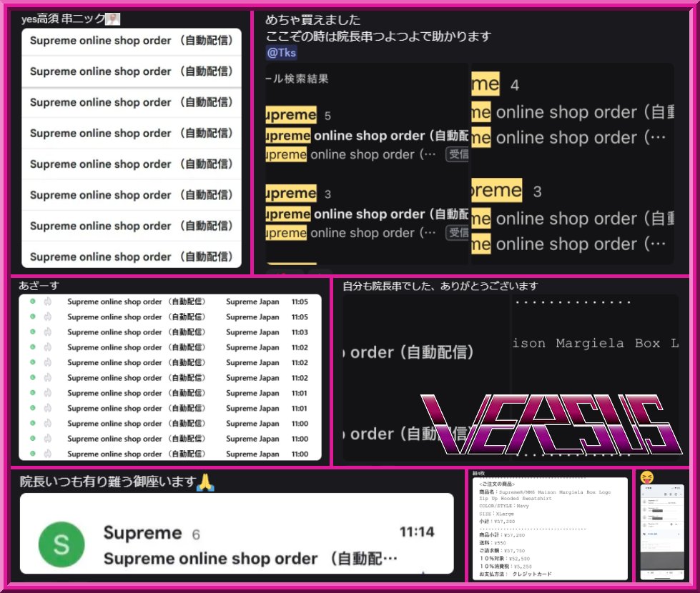Click the ール検索結果 search results heading

(297, 79)
